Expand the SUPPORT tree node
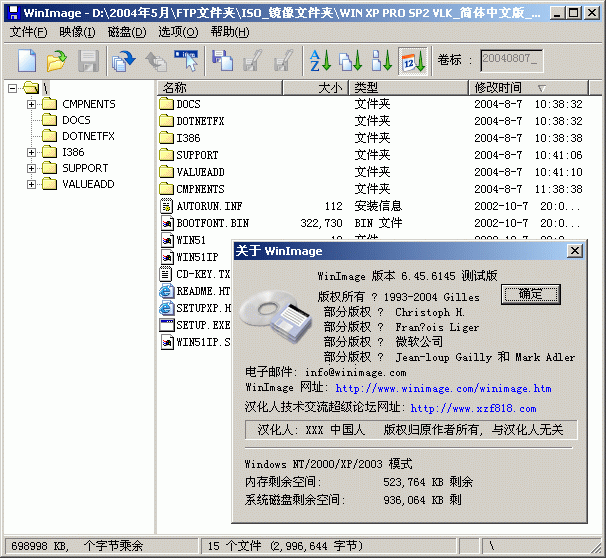 [32, 168]
